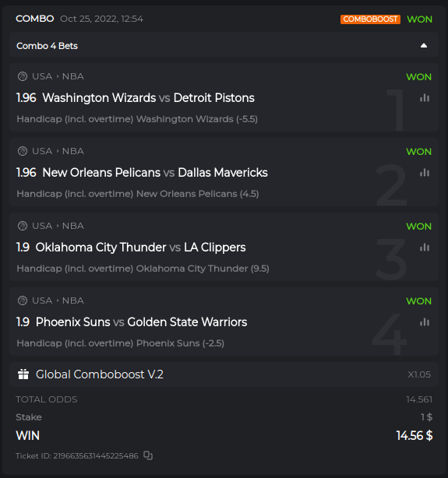
Task: Open stats icon for Wizards vs Pistons
Action: (x=425, y=98)
